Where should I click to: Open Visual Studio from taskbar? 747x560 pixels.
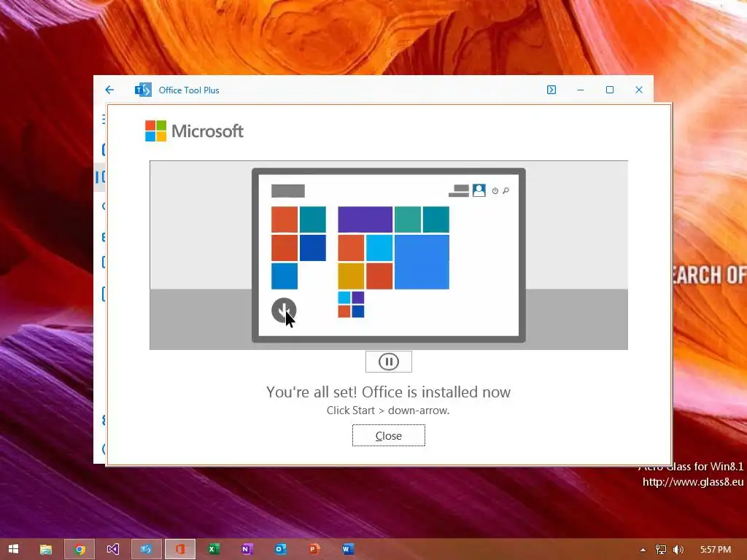113,549
